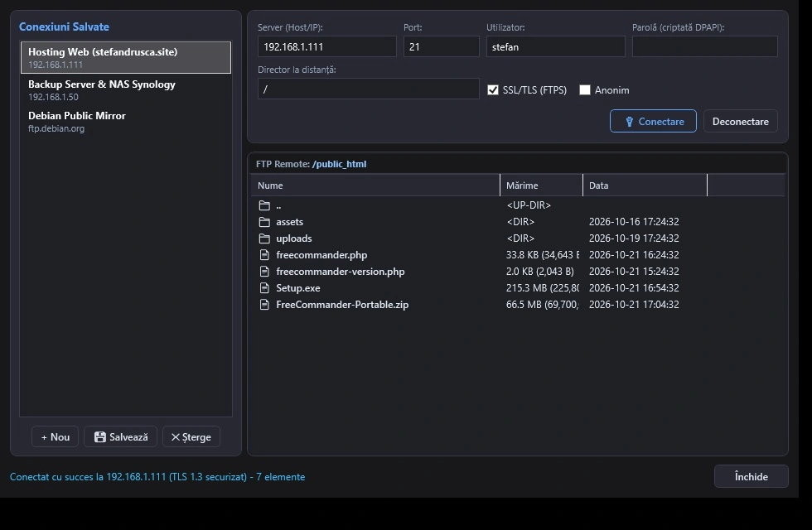The width and height of the screenshot is (812, 530).
Task: Select Setup.exe file name
Action: [298, 288]
